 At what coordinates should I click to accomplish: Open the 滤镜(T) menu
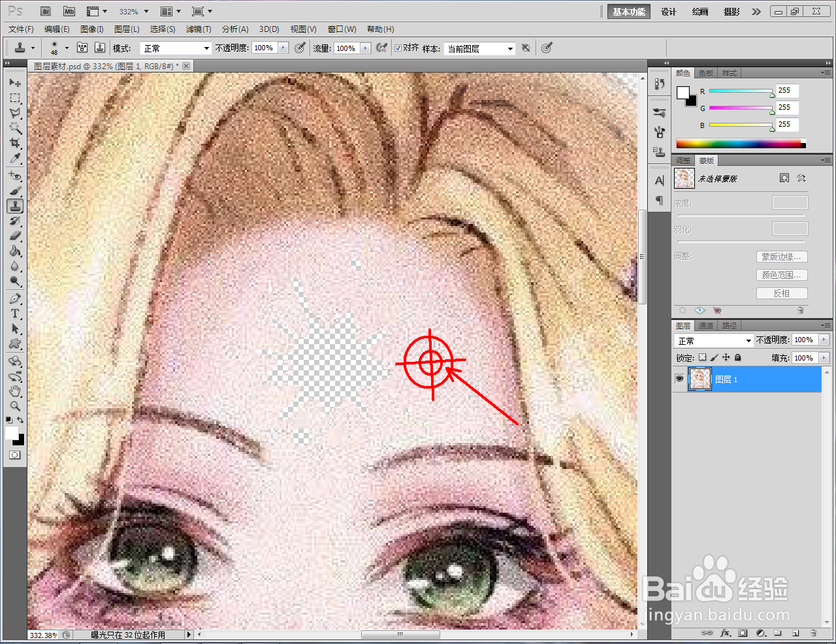pos(198,29)
